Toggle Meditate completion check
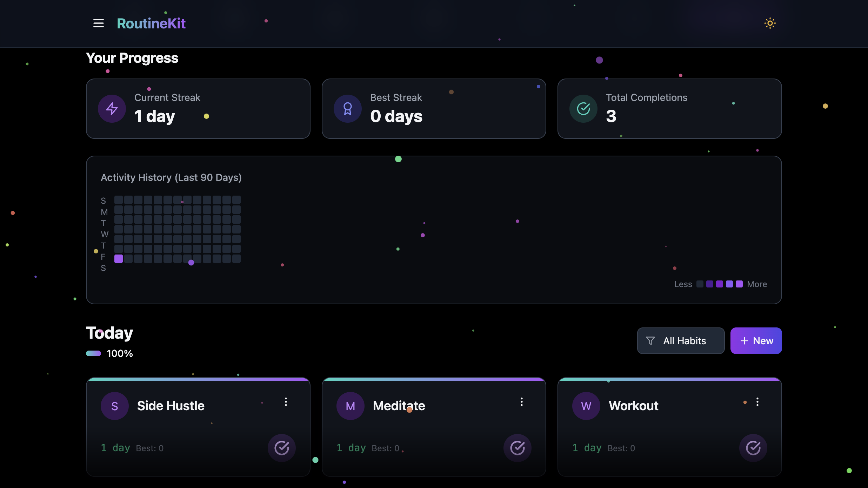Screen dimensions: 868x488 517,448
